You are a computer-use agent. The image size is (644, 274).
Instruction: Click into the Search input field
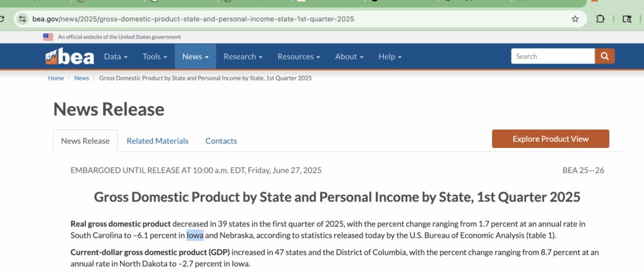(553, 56)
